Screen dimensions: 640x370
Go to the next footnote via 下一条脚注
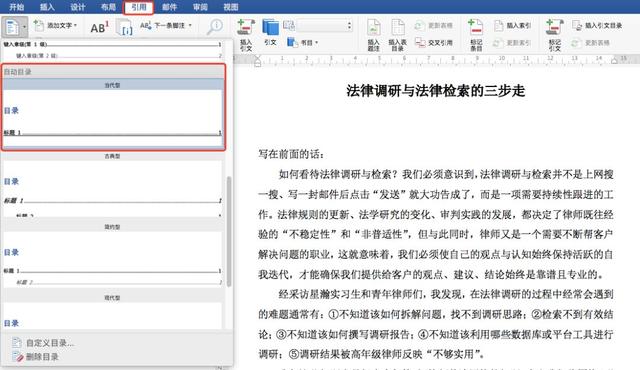pos(162,25)
